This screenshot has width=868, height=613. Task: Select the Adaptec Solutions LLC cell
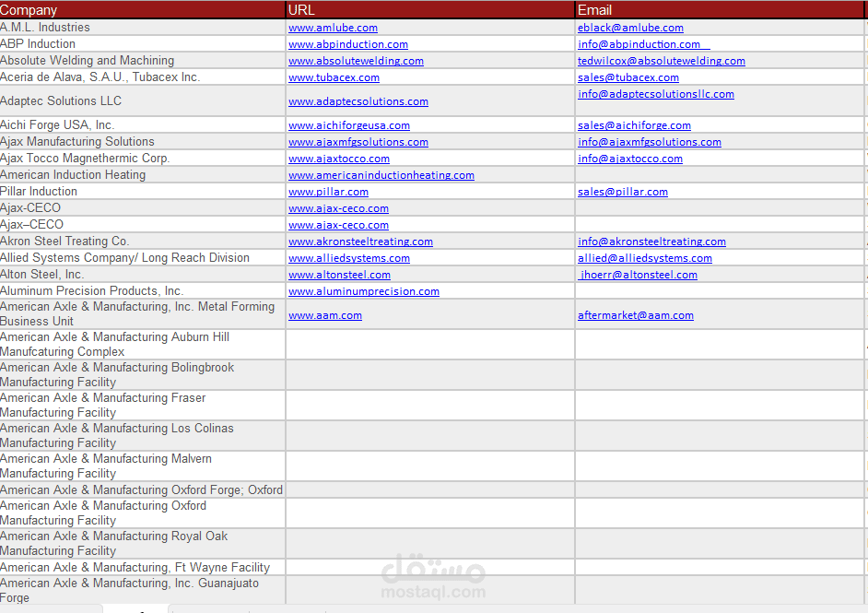point(142,100)
